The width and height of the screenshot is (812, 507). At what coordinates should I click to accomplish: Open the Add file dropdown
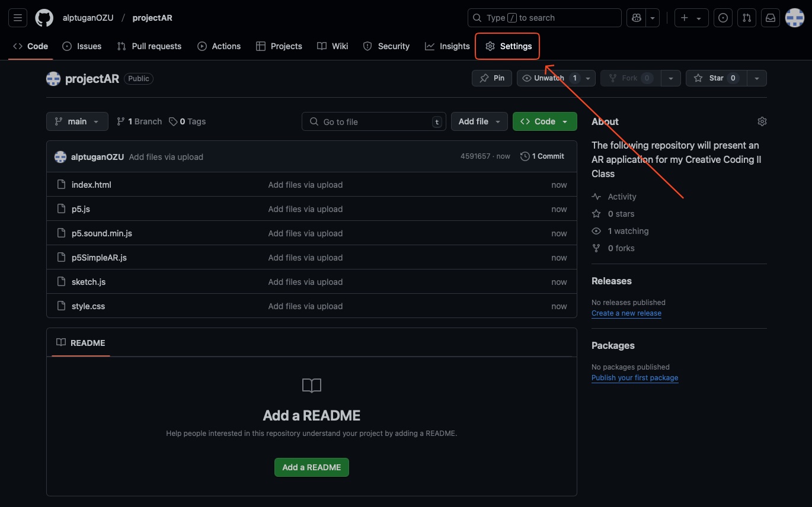tap(479, 121)
